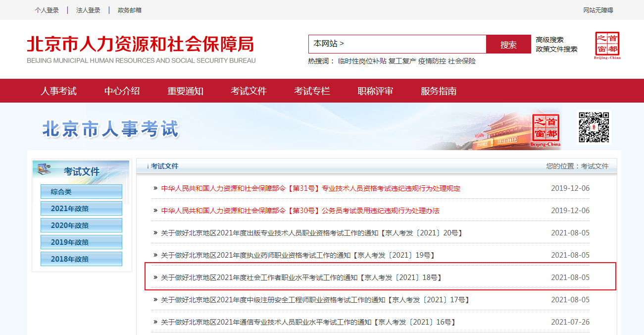Go to 中心介绍 nav menu
644x335 pixels.
[122, 91]
